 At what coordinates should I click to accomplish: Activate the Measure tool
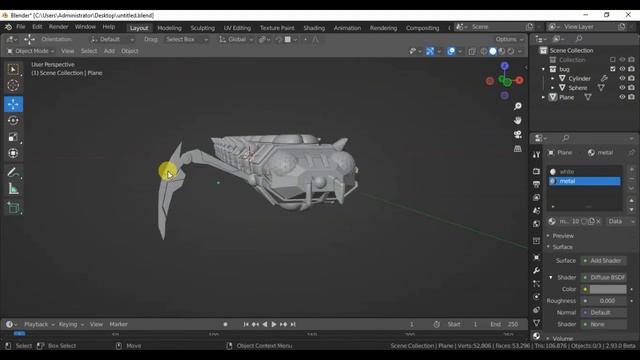(x=13, y=189)
